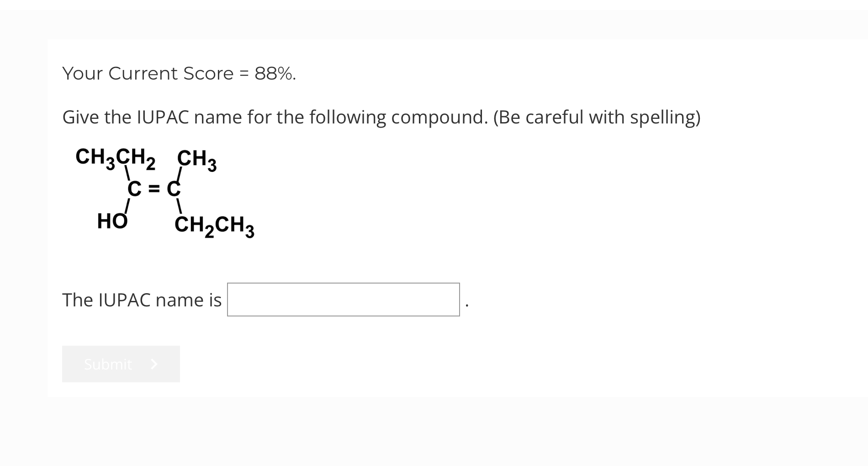Click the Submit button
The height and width of the screenshot is (466, 868).
point(120,364)
